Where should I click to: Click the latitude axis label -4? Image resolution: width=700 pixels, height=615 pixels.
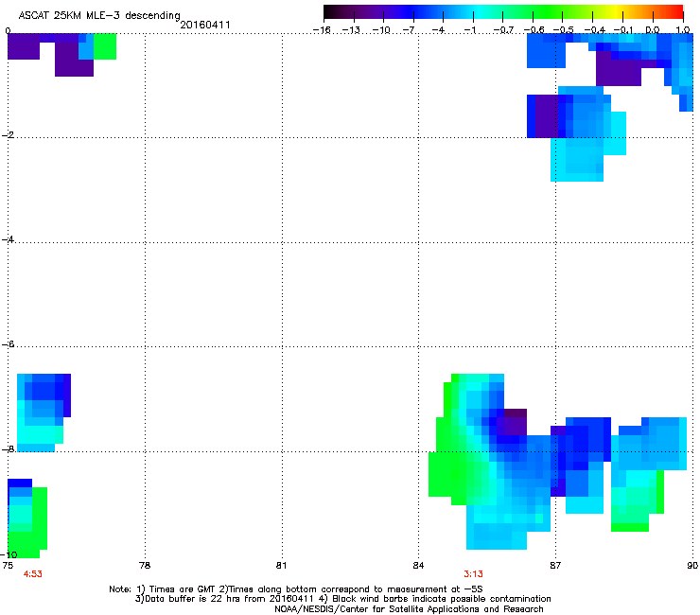(x=8, y=239)
